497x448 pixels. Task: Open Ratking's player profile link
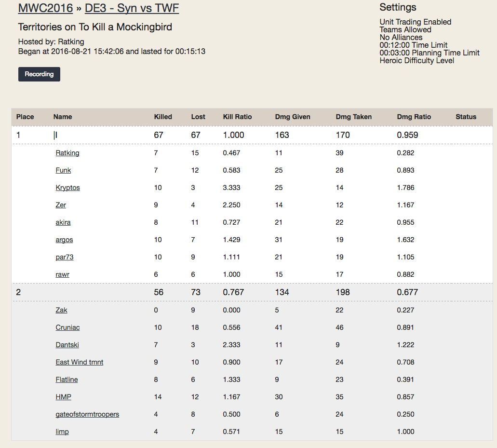click(x=67, y=153)
